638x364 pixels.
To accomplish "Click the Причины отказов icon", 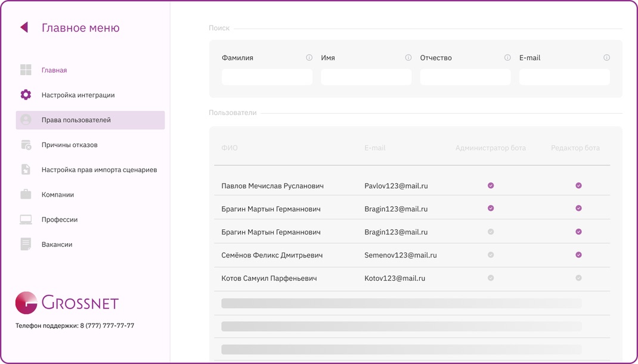I will click(x=26, y=145).
